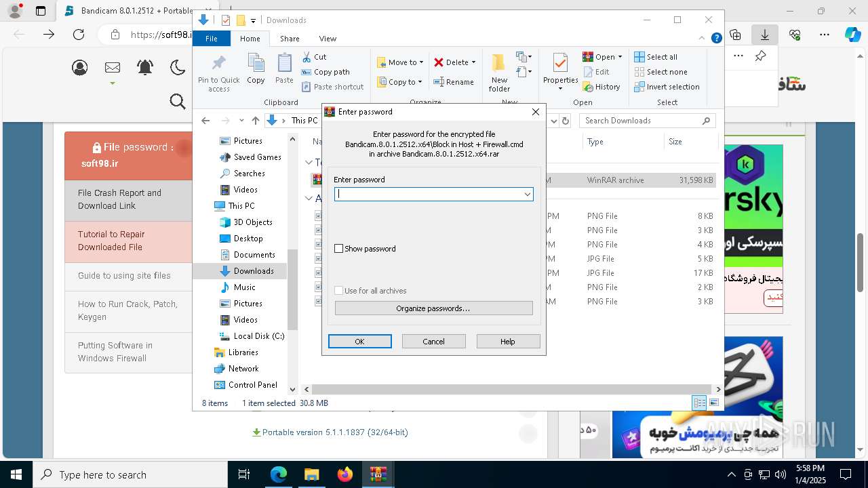
Task: Click Paste shortcut in ribbon
Action: coord(333,87)
